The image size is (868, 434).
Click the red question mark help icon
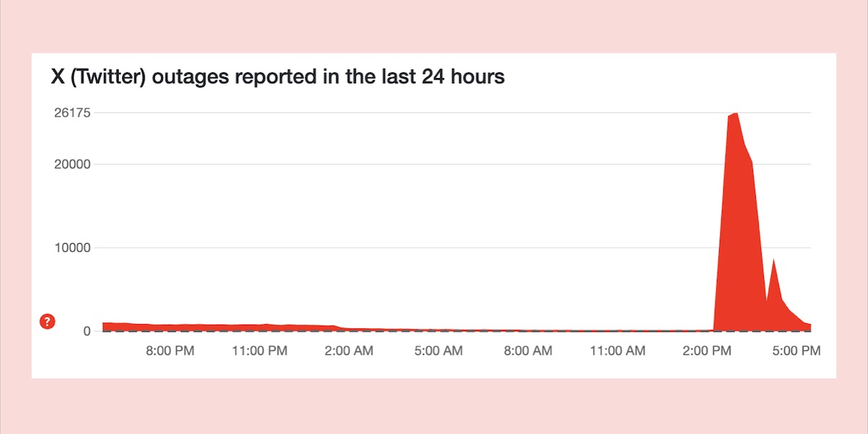[48, 322]
